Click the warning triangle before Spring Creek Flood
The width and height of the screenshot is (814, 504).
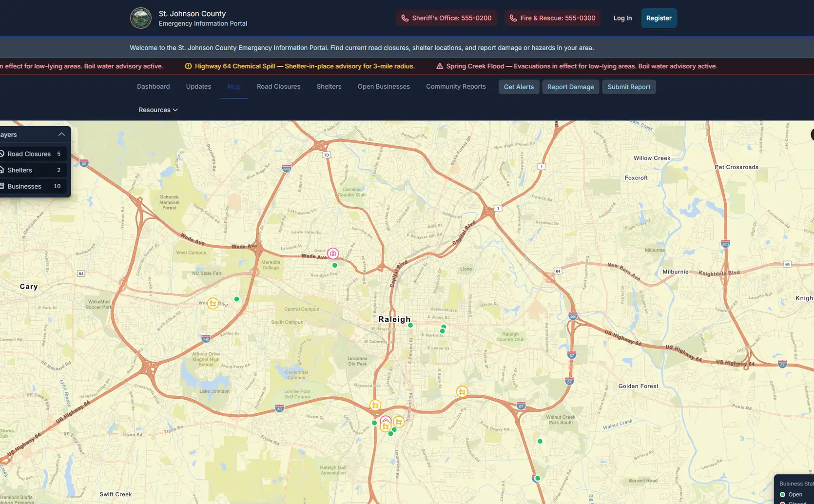pyautogui.click(x=440, y=66)
